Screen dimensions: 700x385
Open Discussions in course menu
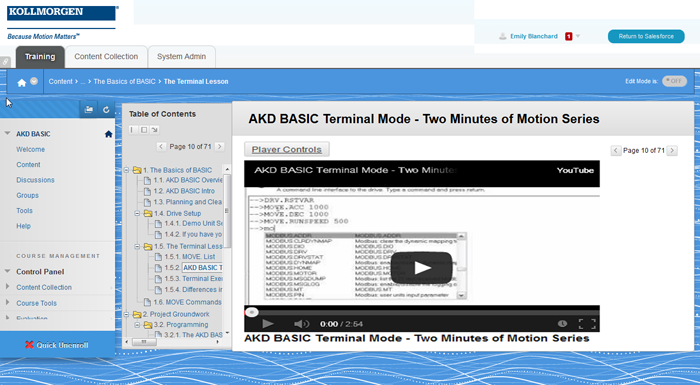coord(35,180)
